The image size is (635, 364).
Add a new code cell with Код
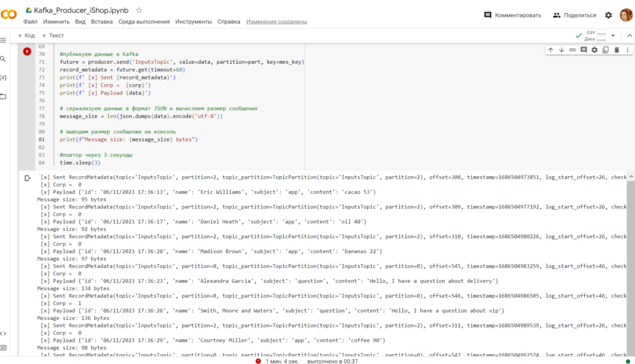pos(27,35)
